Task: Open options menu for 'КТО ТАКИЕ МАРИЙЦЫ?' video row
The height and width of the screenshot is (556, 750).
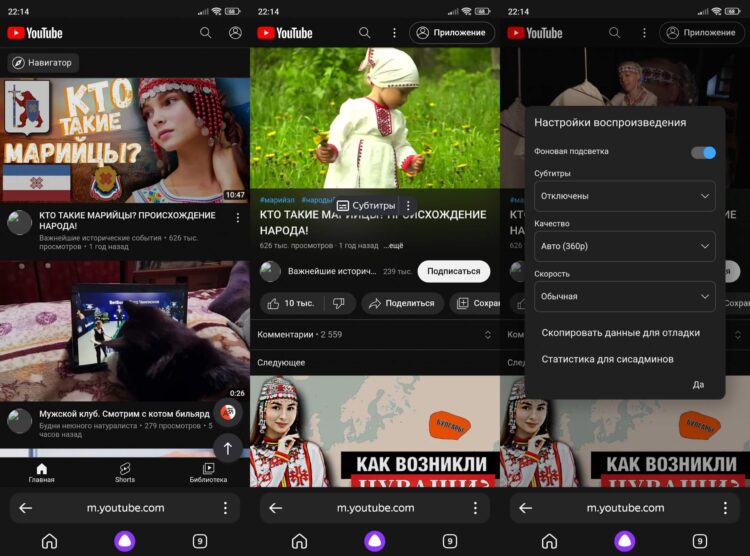Action: (x=238, y=218)
